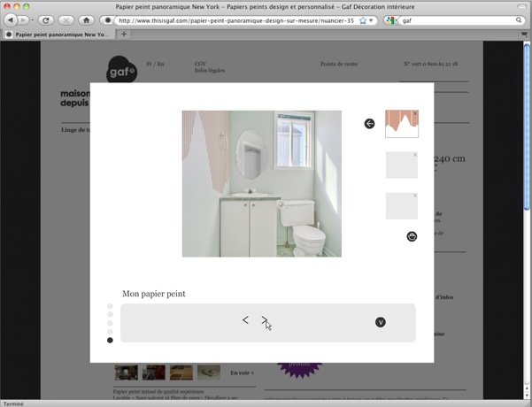532x407 pixels.
Task: Select the filled black dot in the pager
Action: [x=110, y=340]
